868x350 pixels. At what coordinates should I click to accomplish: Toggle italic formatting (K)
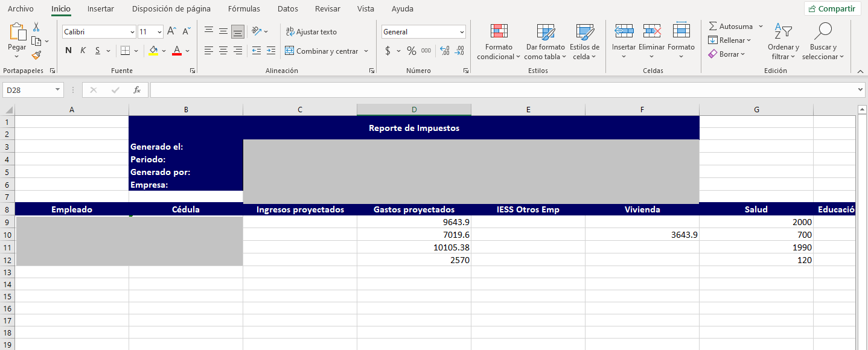point(83,51)
